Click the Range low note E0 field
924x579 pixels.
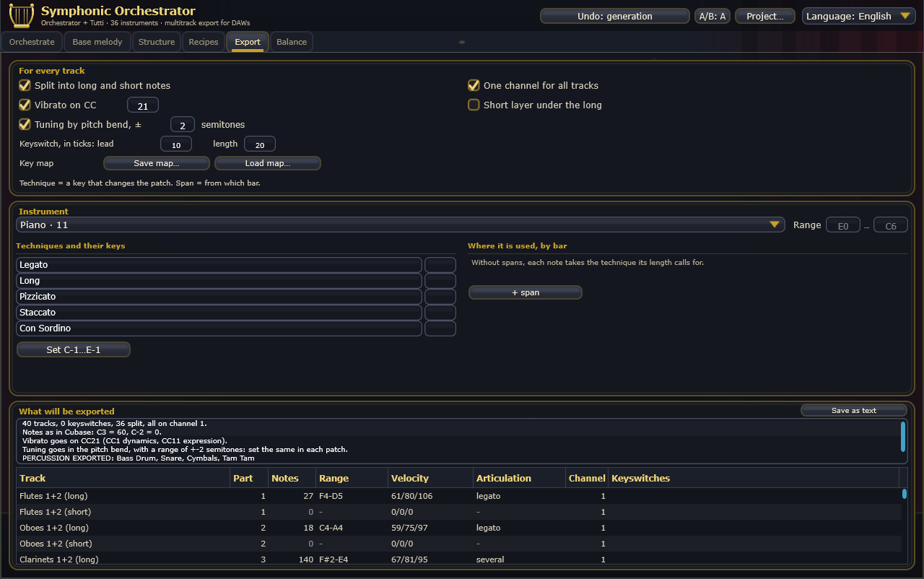(843, 225)
